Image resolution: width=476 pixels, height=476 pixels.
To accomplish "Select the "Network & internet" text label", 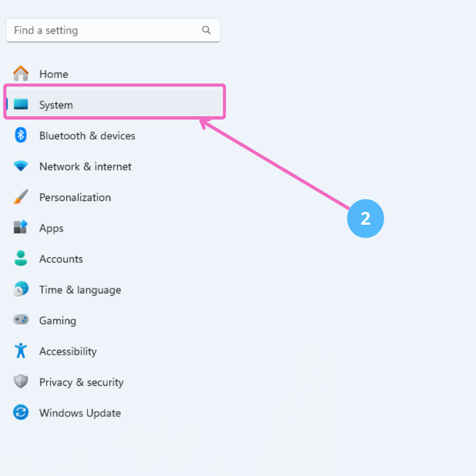I will [85, 167].
